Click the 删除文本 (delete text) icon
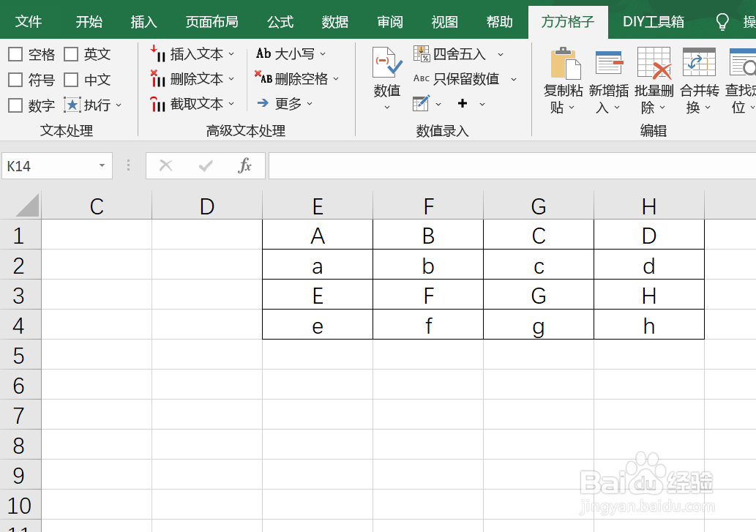756x532 pixels. click(x=157, y=78)
